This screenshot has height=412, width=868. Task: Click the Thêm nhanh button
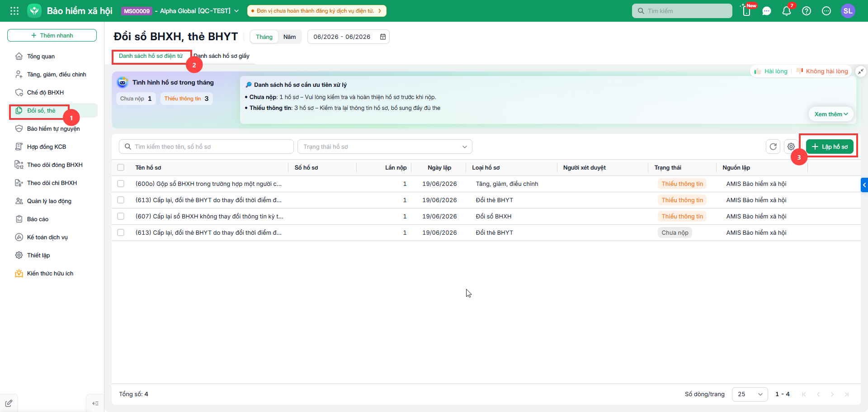click(x=52, y=35)
